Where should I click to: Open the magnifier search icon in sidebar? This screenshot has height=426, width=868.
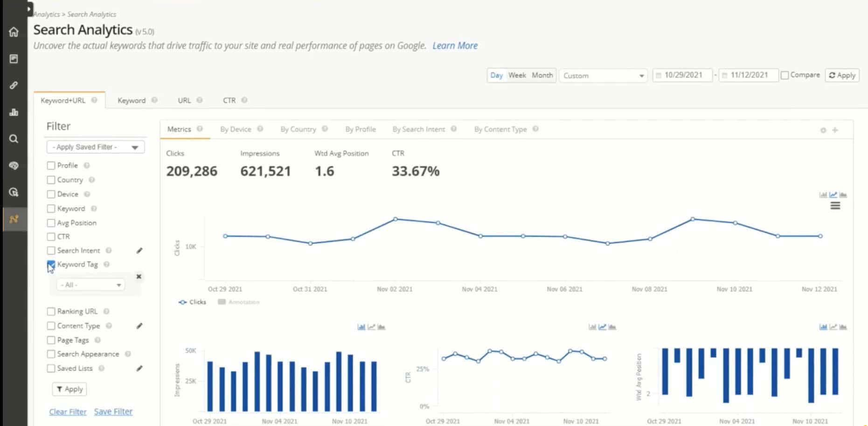pyautogui.click(x=14, y=138)
